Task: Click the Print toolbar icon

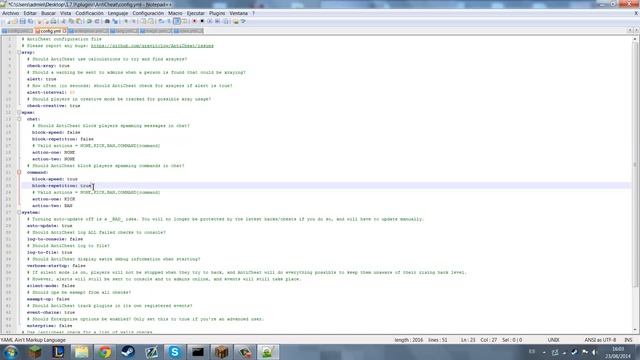Action: (53, 21)
